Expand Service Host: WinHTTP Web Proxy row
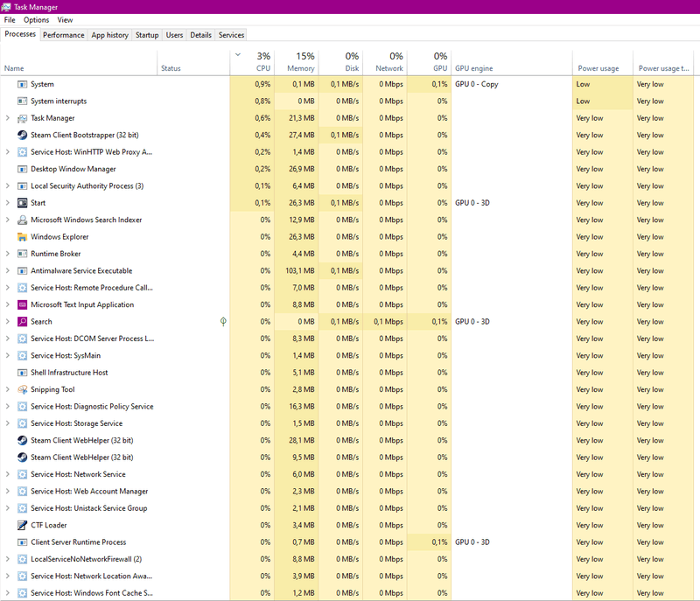Viewport: 700px width, 601px height. click(x=8, y=152)
